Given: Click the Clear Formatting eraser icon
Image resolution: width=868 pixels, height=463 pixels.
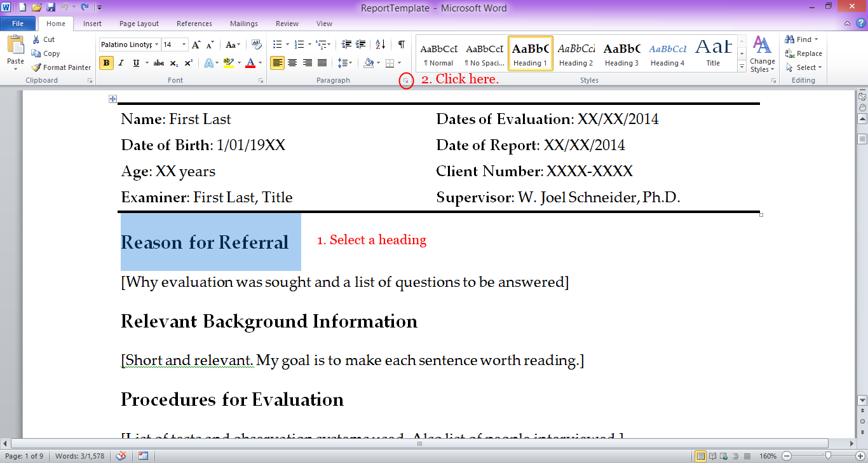Looking at the screenshot, I should pyautogui.click(x=257, y=45).
